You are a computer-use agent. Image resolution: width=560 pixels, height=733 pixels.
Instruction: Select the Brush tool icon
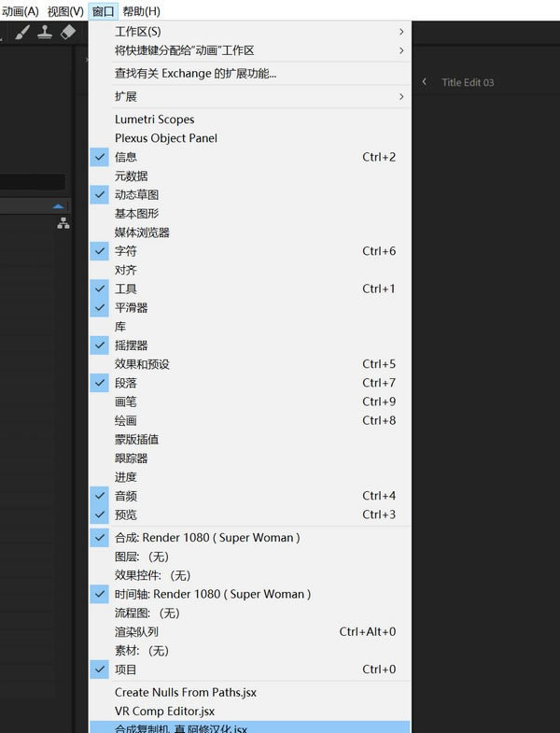22,33
